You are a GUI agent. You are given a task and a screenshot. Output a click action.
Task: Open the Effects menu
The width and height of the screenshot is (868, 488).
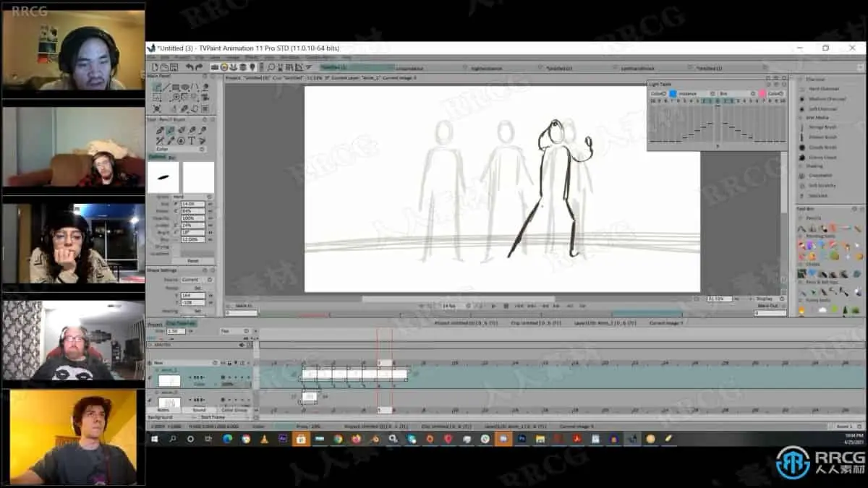tap(251, 57)
